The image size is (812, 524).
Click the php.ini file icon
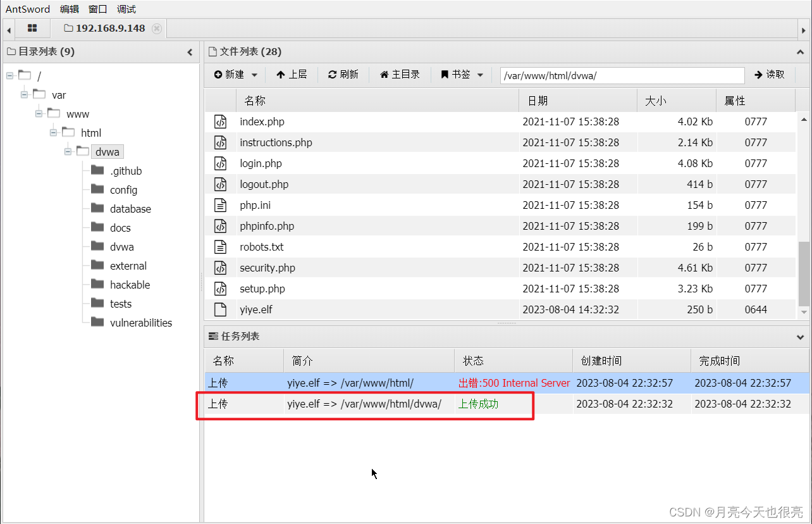click(x=220, y=205)
